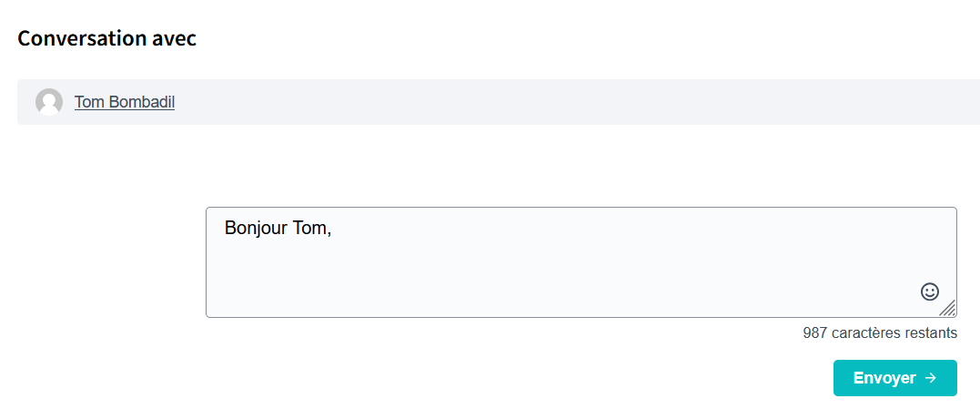This screenshot has height=409, width=980.
Task: Click the word "Conversation" in the heading
Action: click(81, 38)
